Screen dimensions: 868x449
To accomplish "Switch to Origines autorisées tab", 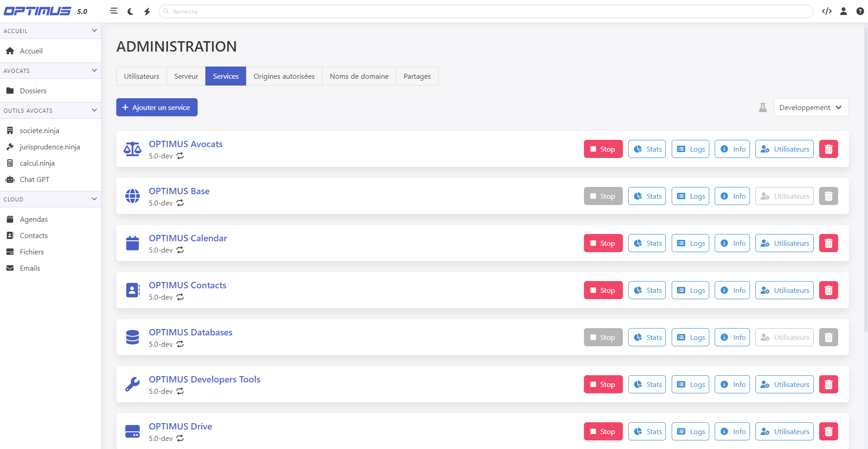I will (284, 76).
